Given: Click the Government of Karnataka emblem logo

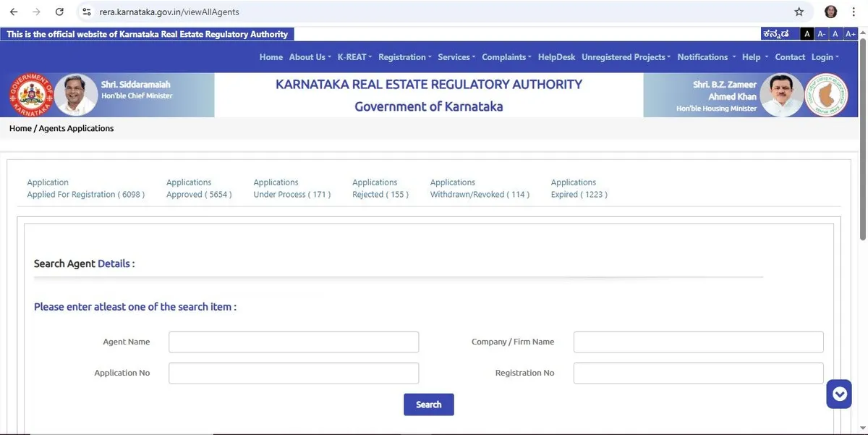Looking at the screenshot, I should tap(30, 95).
